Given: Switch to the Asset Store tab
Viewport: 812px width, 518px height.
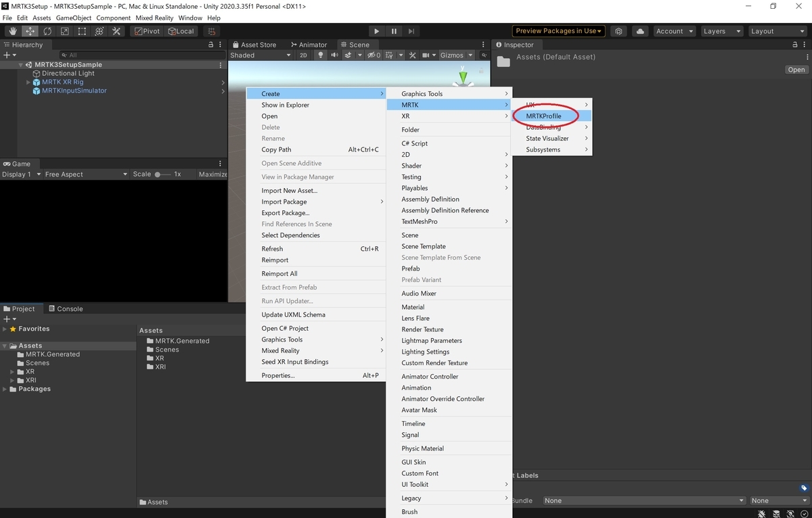Looking at the screenshot, I should [254, 45].
